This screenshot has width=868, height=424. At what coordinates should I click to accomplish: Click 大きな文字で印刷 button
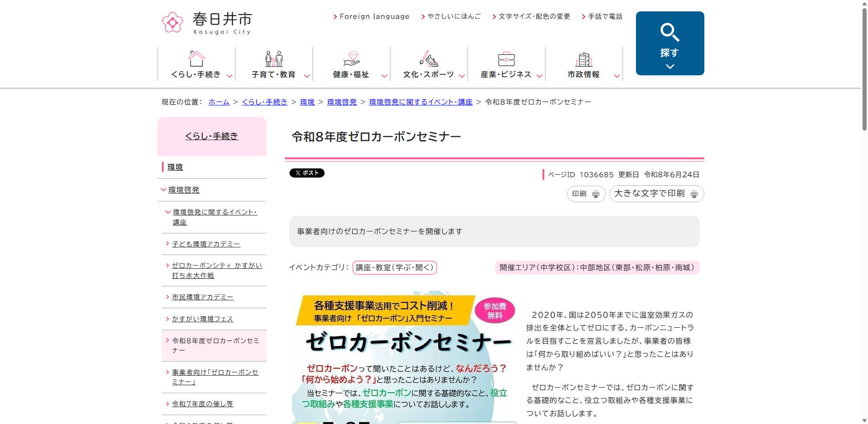pos(656,194)
